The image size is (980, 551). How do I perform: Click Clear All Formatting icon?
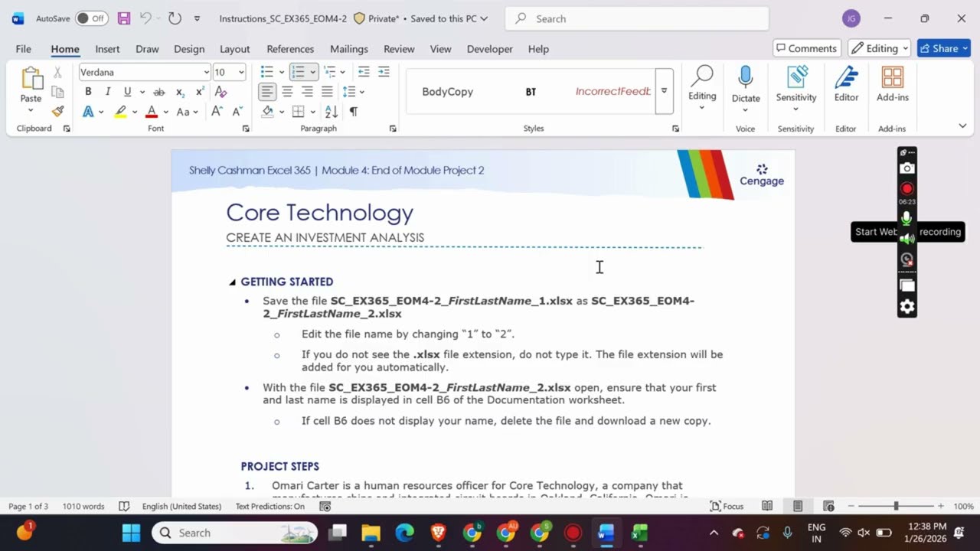point(221,92)
